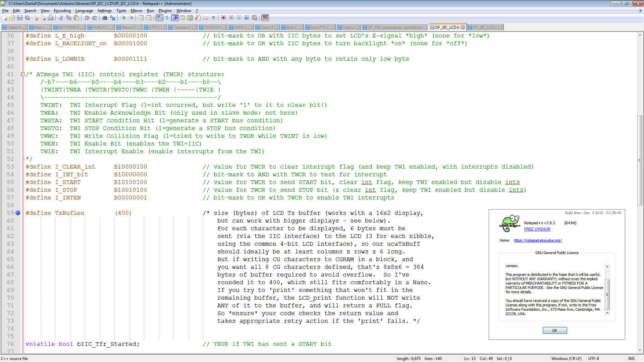Click the Cut scissors icon

(61, 18)
